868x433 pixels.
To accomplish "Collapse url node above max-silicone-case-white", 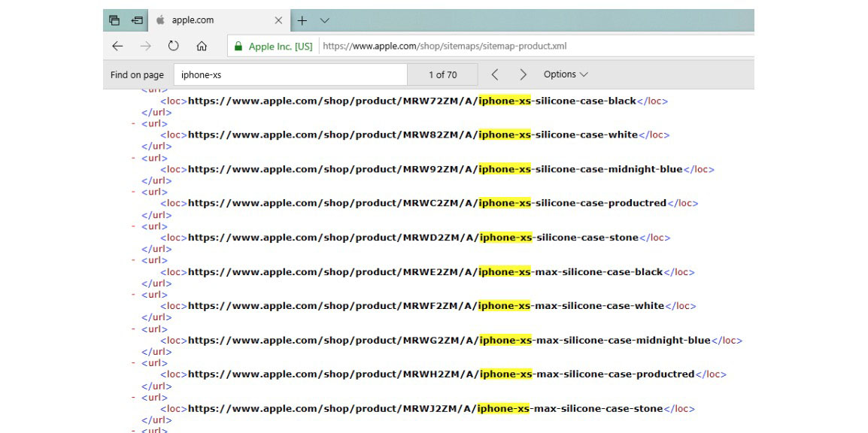I will coord(133,295).
